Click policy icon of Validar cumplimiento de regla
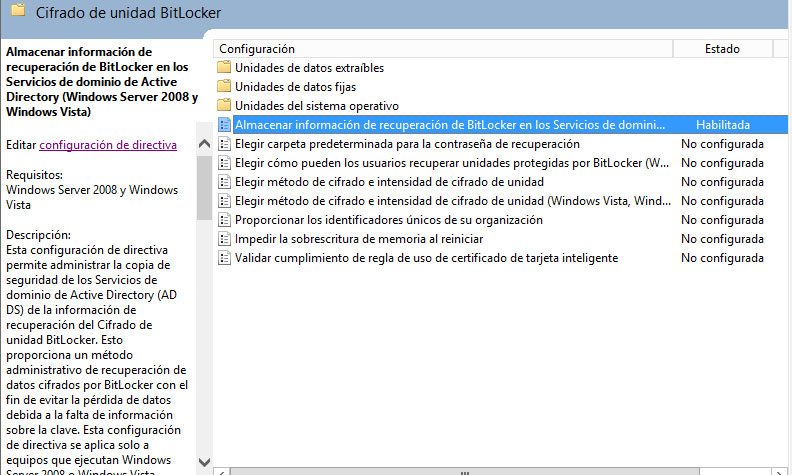792x475 pixels. click(224, 258)
